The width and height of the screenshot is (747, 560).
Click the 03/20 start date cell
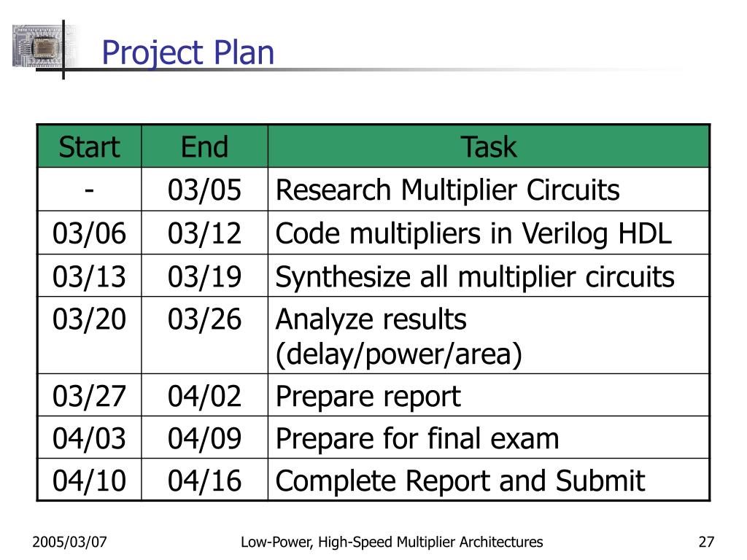click(x=89, y=335)
